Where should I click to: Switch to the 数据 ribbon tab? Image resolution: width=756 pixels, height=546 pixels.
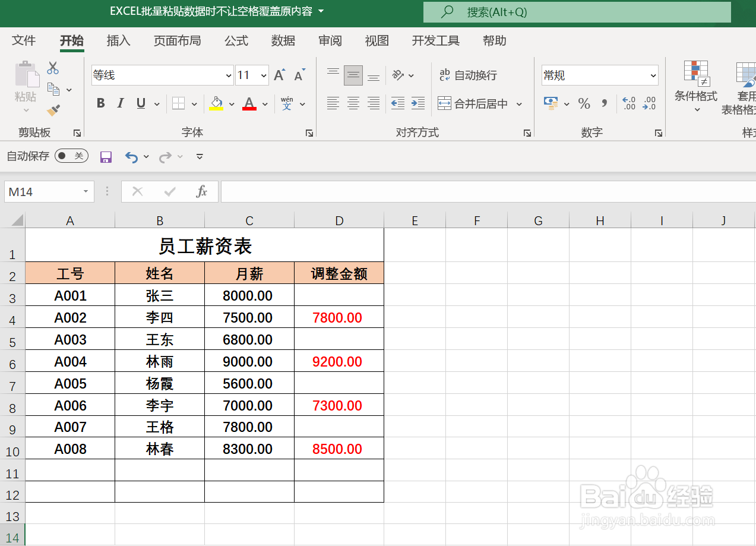coord(283,40)
